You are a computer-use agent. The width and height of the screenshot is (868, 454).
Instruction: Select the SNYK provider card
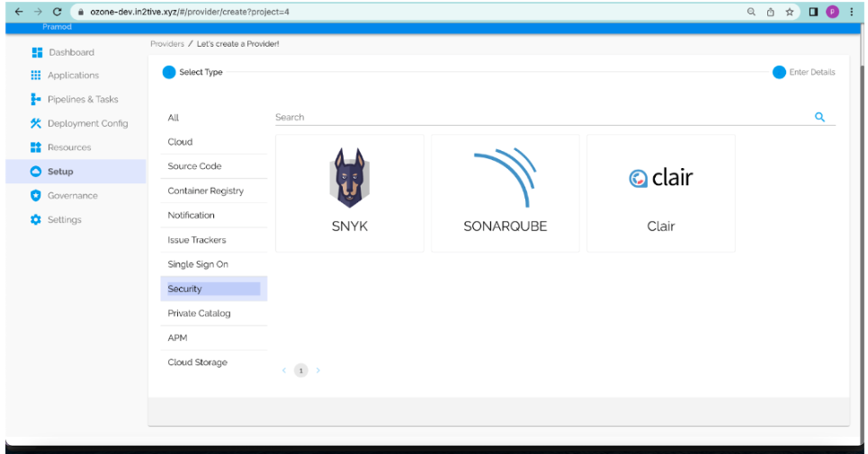[350, 193]
